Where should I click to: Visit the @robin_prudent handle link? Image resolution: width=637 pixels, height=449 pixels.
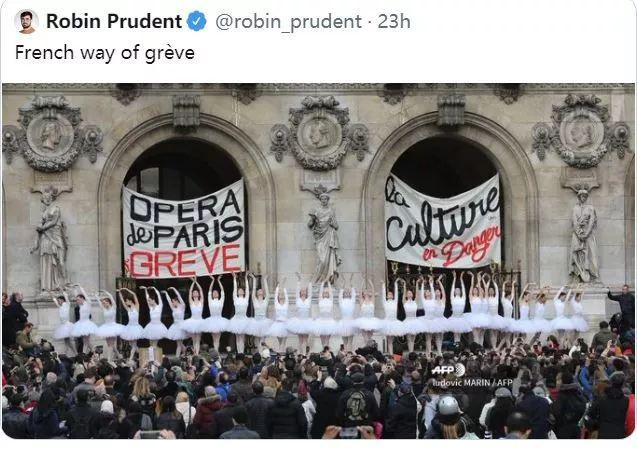pos(288,22)
